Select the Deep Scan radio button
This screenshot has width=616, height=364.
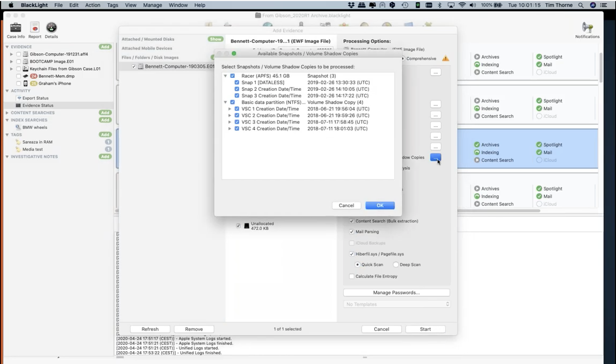(396, 265)
